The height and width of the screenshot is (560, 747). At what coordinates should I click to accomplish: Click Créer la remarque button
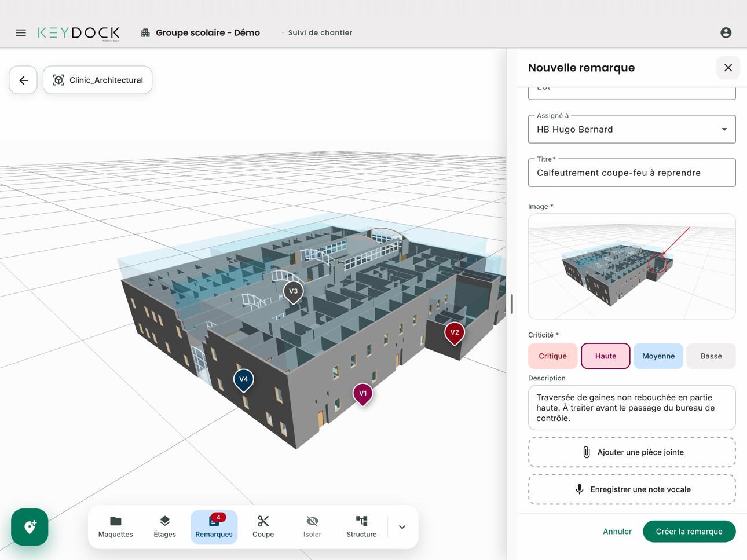689,532
